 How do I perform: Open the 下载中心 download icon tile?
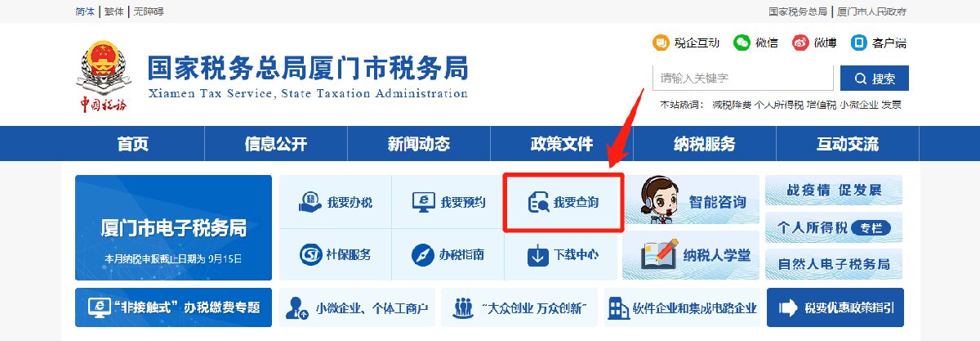561,254
